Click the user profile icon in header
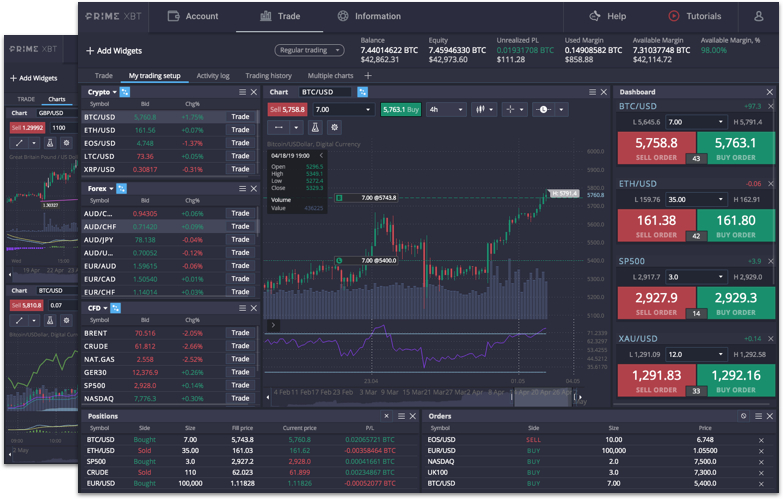The height and width of the screenshot is (499, 783). [757, 16]
